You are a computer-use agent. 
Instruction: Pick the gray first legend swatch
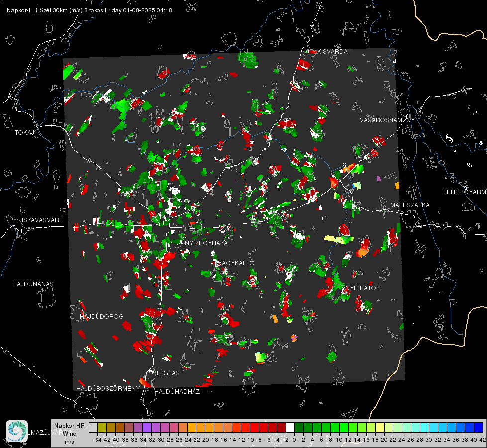93,427
